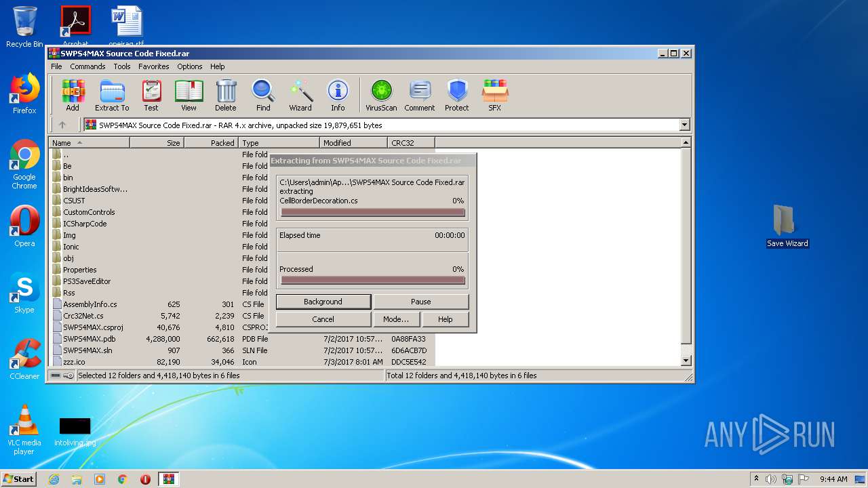
Task: Select the Skype desktop shortcut
Action: point(24,293)
